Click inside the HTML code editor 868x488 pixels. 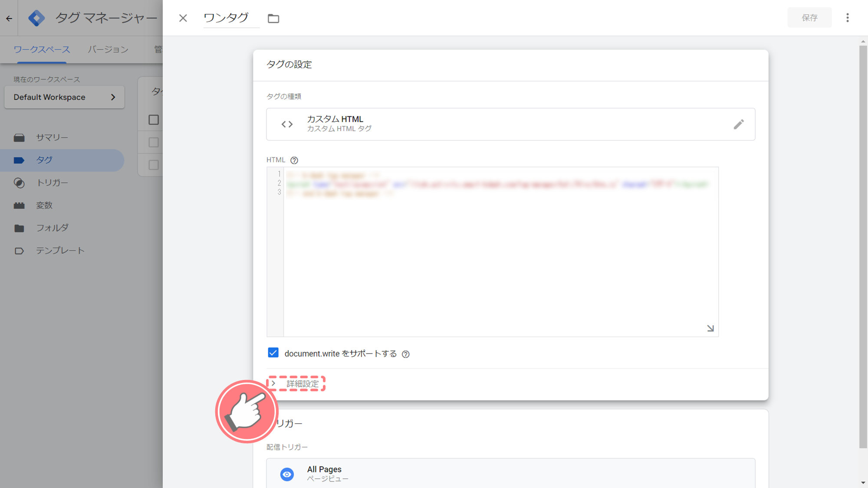click(x=501, y=252)
